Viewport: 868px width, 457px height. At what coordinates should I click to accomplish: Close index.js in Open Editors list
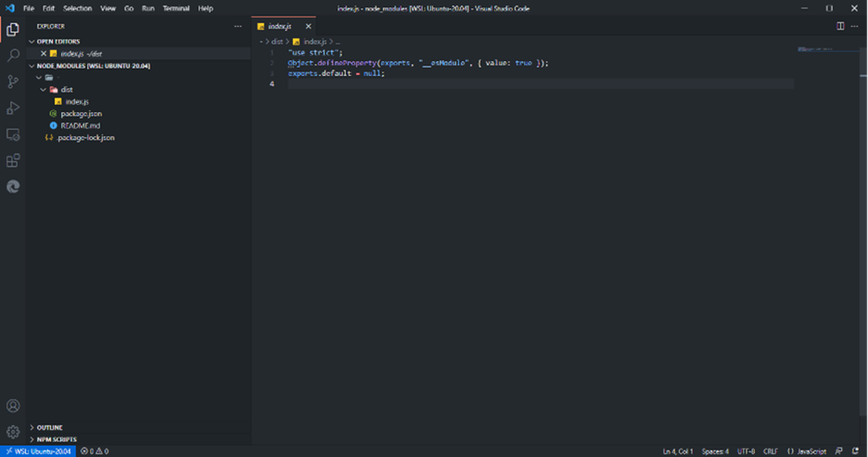[43, 53]
